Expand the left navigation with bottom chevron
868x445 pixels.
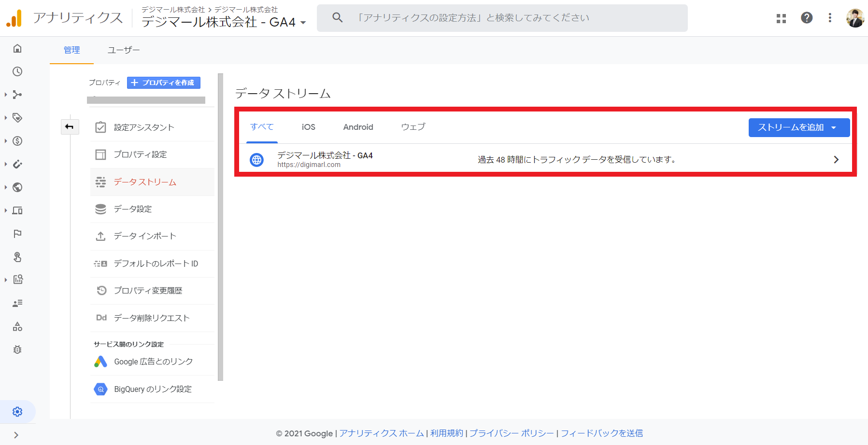(16, 435)
